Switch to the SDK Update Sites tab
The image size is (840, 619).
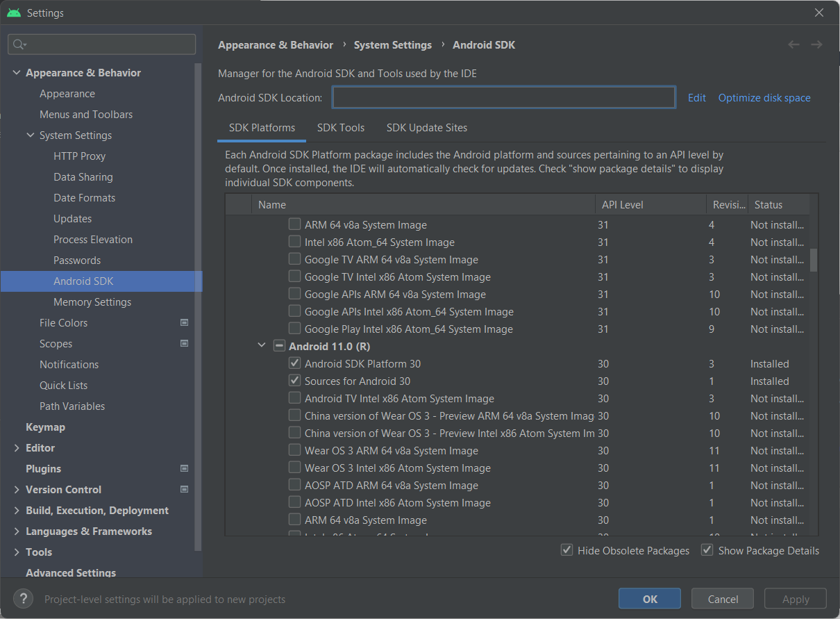(x=427, y=128)
